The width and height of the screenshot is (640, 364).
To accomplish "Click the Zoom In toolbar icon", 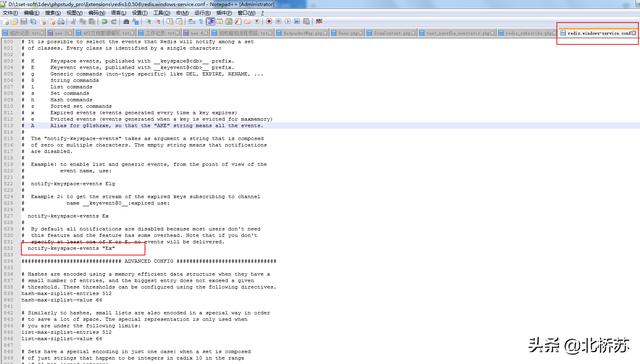I will pyautogui.click(x=148, y=22).
